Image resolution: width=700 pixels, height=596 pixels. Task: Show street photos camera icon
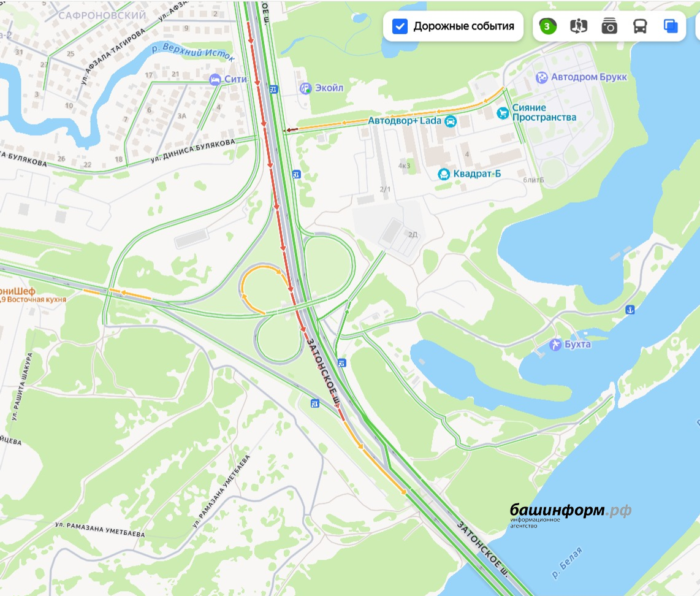click(609, 27)
